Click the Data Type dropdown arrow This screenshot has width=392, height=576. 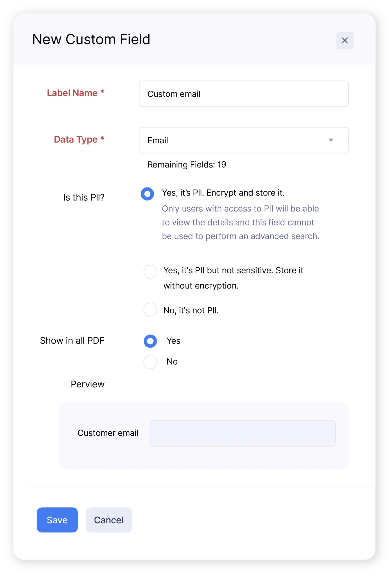tap(331, 140)
